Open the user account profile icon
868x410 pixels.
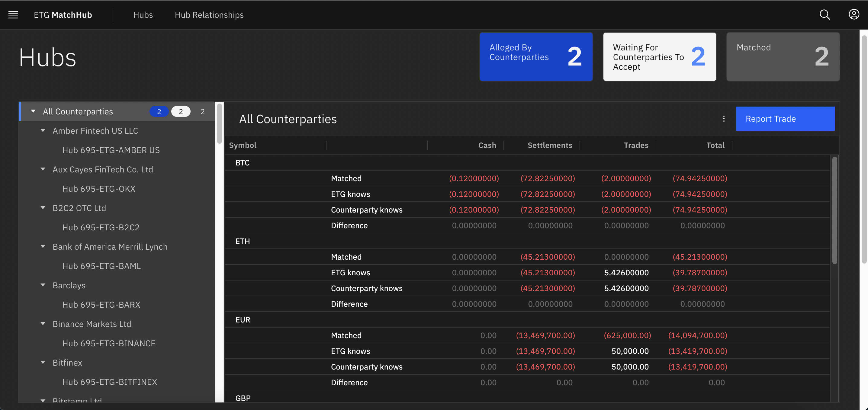pos(854,14)
